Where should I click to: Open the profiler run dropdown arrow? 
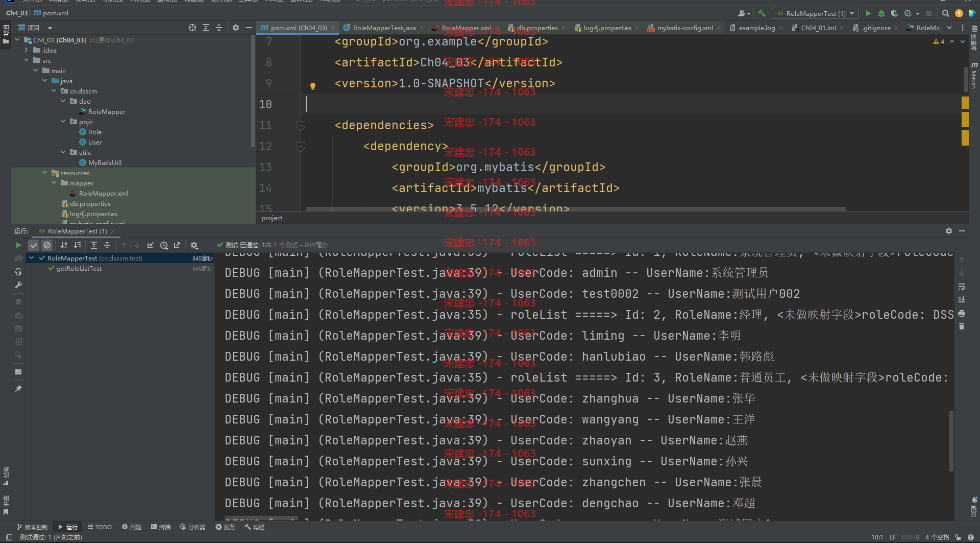coord(918,14)
